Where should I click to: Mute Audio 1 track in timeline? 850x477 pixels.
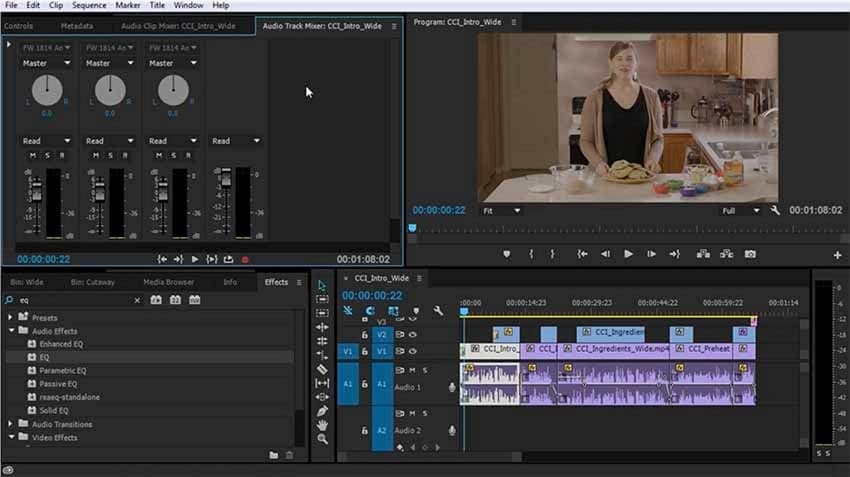(413, 370)
